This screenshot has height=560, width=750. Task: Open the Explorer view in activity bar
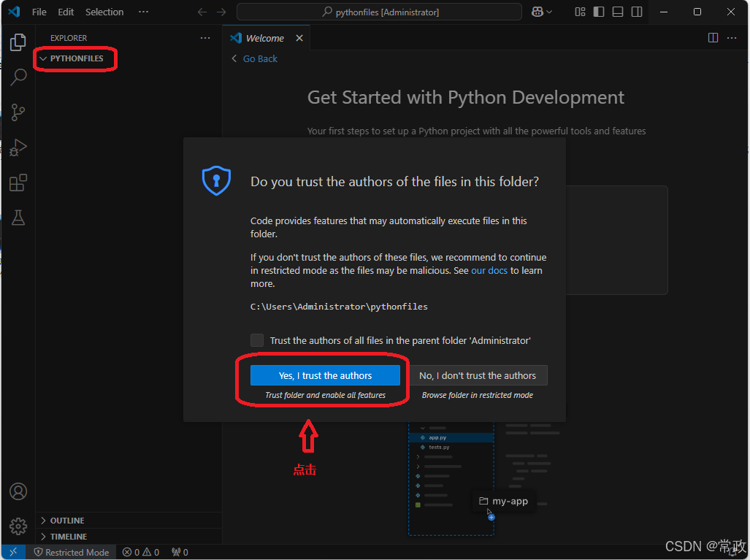[18, 42]
